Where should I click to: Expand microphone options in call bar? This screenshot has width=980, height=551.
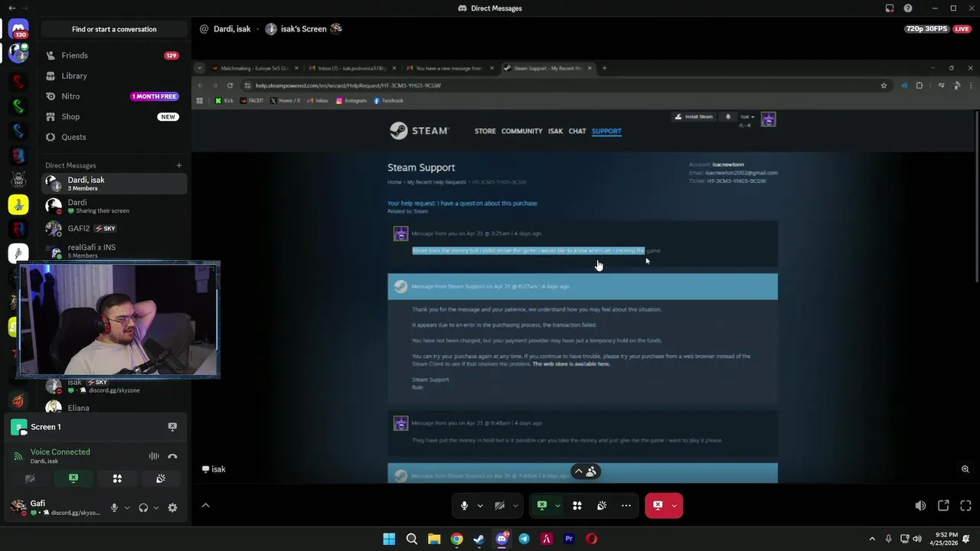(480, 506)
